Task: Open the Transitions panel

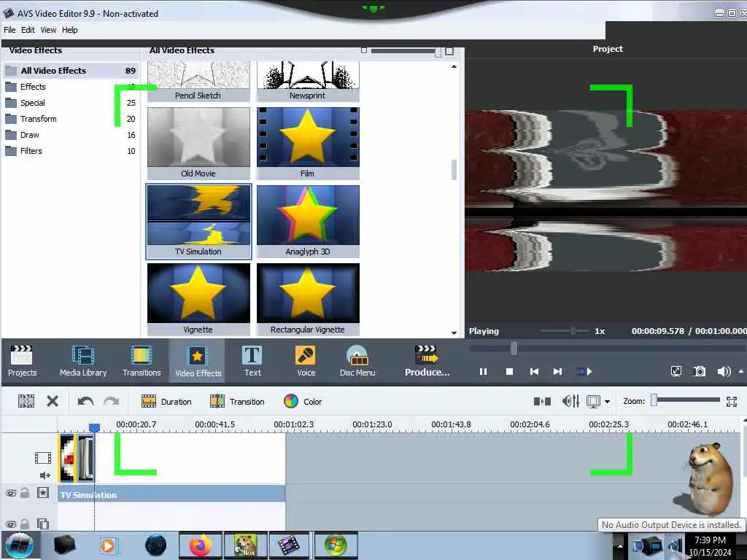Action: 142,361
